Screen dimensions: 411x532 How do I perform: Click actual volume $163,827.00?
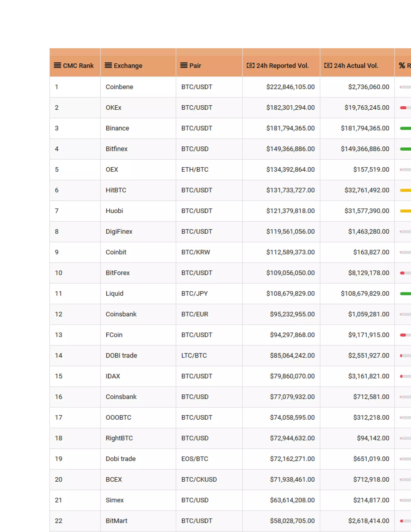pos(371,252)
